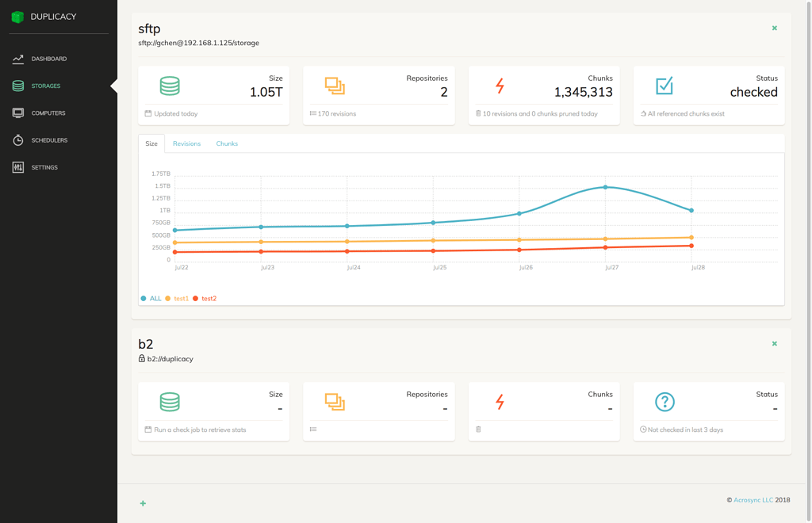This screenshot has width=812, height=523.
Task: Remove the b2 storage with green X
Action: 775,343
